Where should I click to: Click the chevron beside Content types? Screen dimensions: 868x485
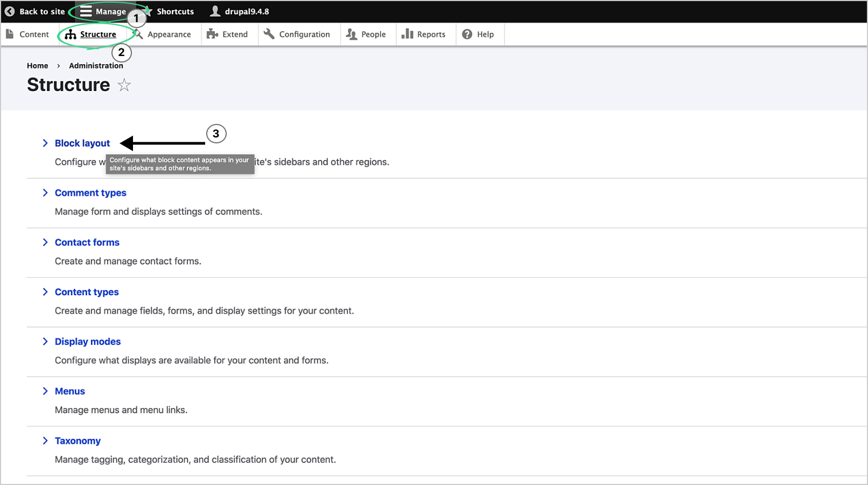pyautogui.click(x=45, y=292)
